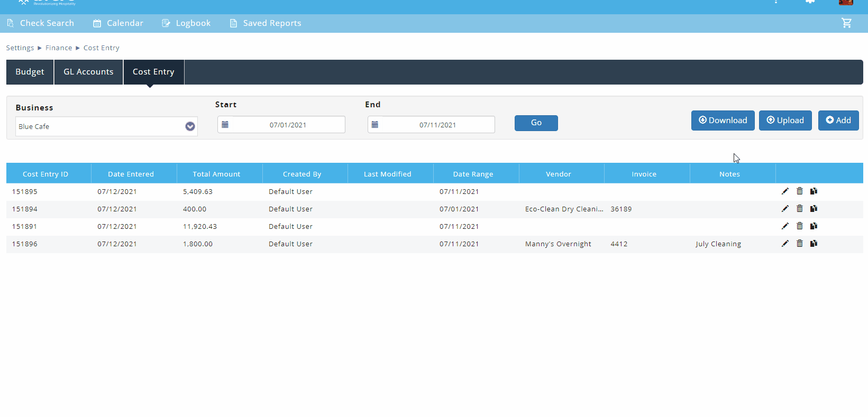Edit cost entry 151895 with pencil icon
868x417 pixels.
click(x=785, y=191)
